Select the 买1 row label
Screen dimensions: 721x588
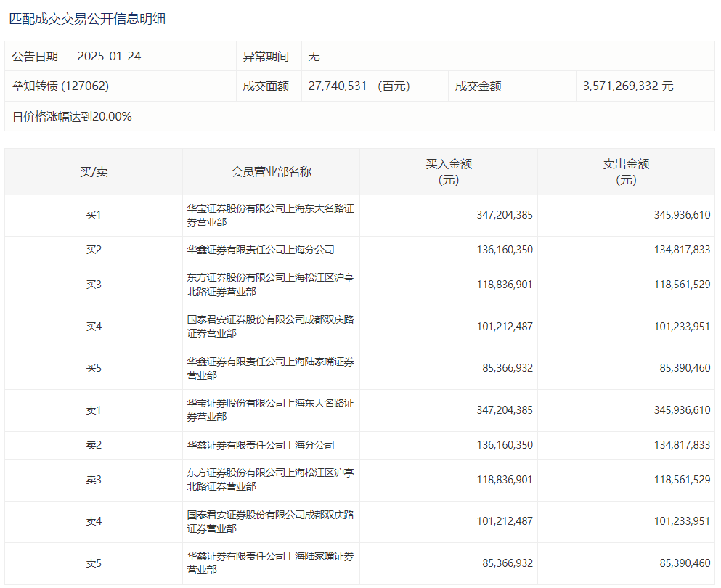94,216
